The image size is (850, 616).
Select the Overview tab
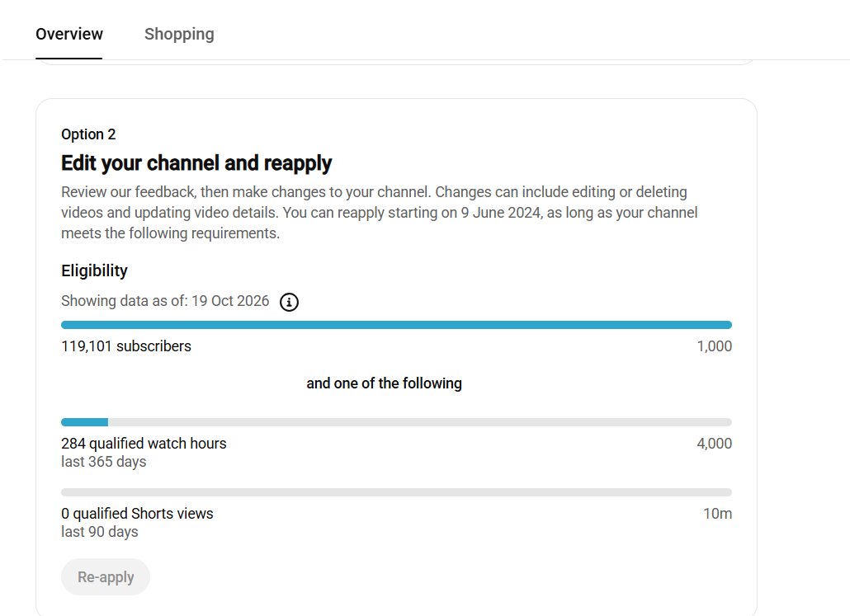tap(68, 34)
